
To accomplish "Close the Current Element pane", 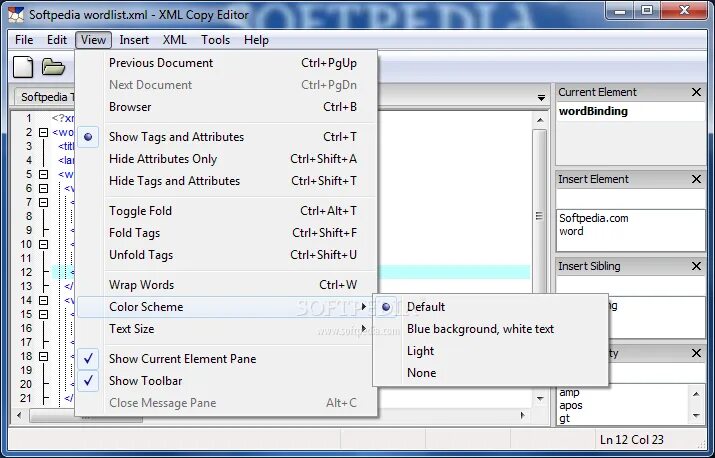I will [696, 92].
